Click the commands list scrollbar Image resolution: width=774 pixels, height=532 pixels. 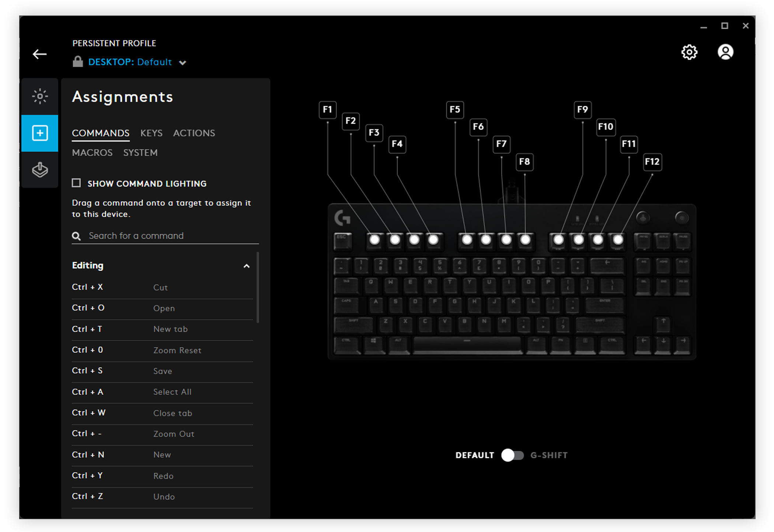(x=258, y=288)
